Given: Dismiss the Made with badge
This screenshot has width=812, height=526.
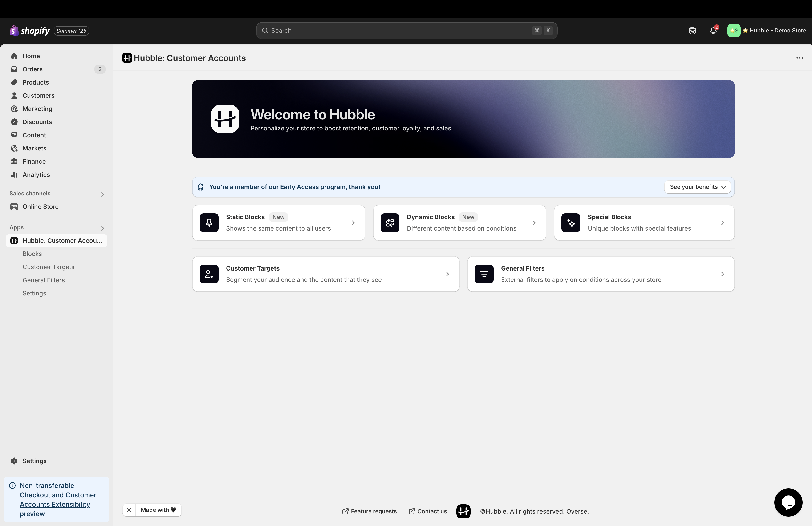Looking at the screenshot, I should pyautogui.click(x=129, y=510).
